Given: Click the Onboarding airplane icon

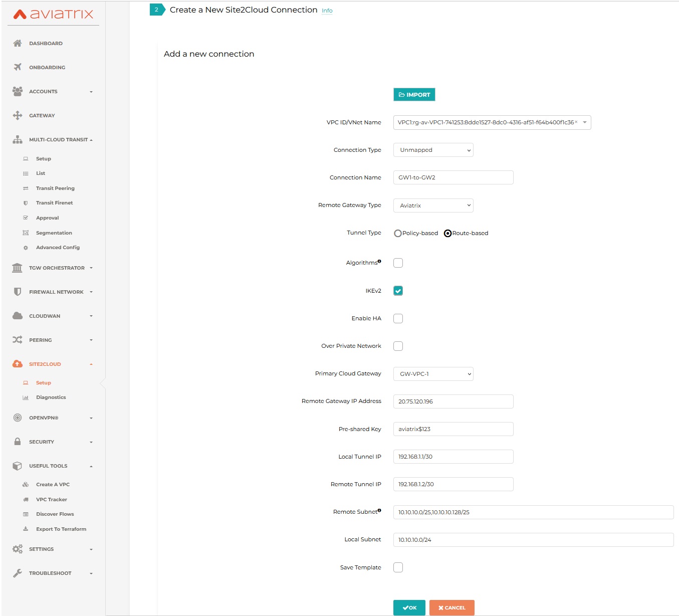Looking at the screenshot, I should 18,67.
